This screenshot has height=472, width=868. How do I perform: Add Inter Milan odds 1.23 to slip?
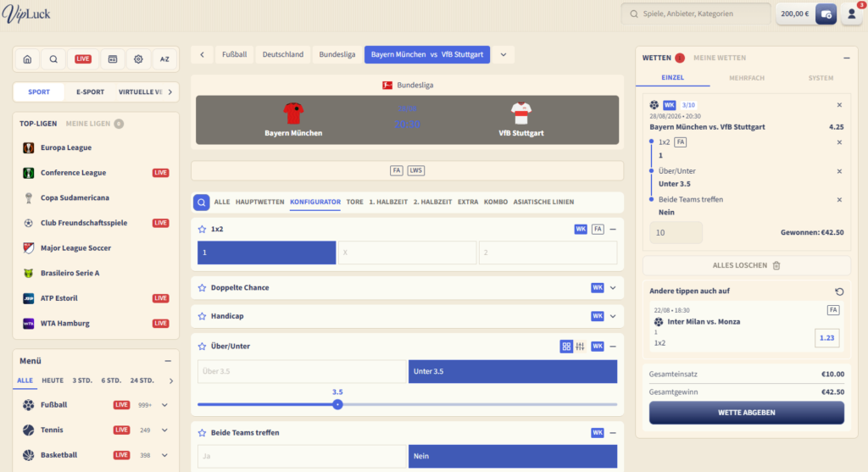point(827,338)
